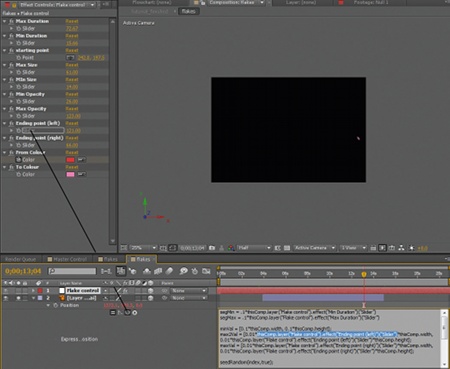Viewport: 450px width, 369px height.
Task: Open the Composition Mini-Flowchart button in the timeline
Action: [x=106, y=271]
